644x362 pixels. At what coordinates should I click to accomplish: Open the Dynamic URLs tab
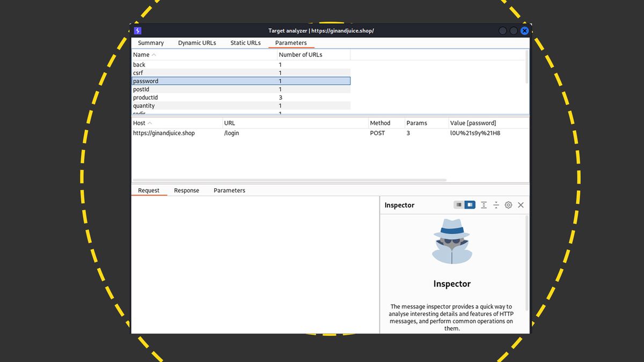click(197, 42)
